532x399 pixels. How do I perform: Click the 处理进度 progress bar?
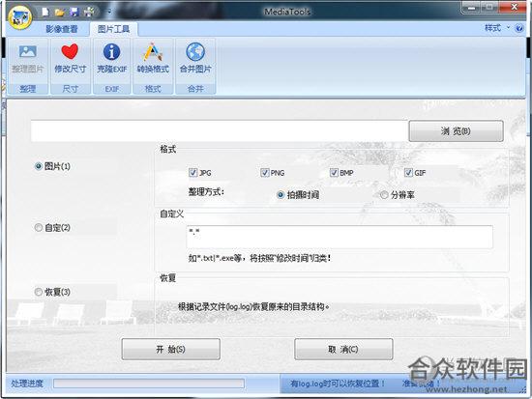pyautogui.click(x=149, y=384)
